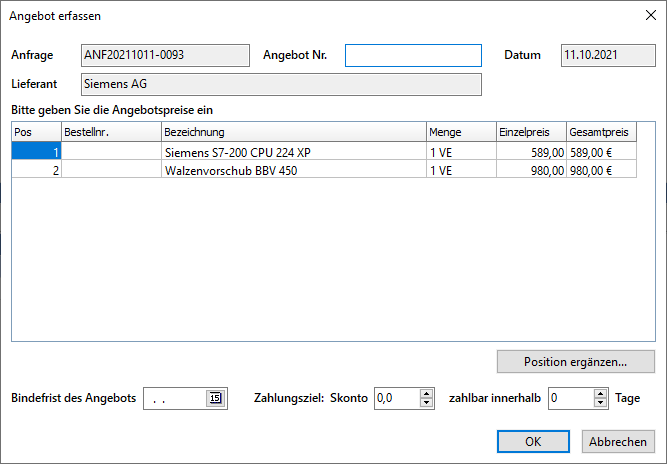Select position 2 cell in table
Image resolution: width=667 pixels, height=464 pixels.
(x=36, y=170)
